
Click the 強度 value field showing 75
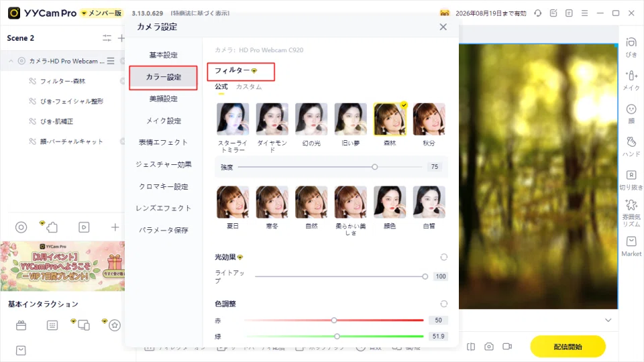click(x=435, y=167)
